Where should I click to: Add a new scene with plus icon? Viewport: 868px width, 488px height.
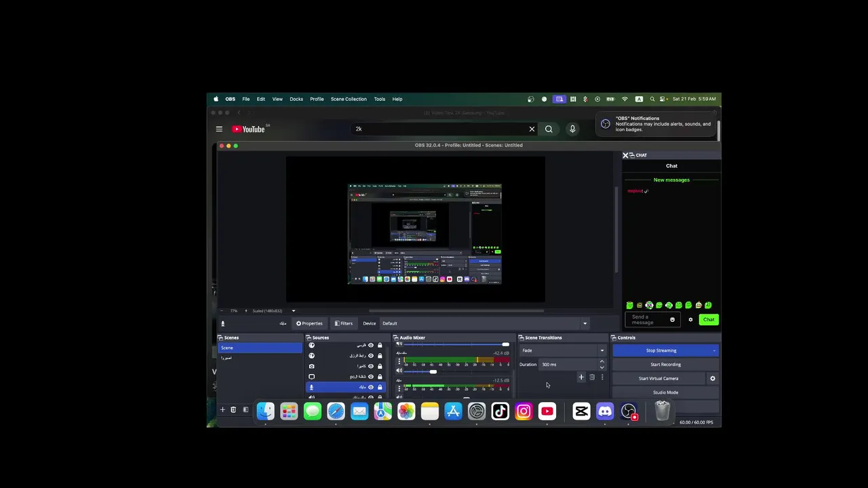tap(222, 409)
